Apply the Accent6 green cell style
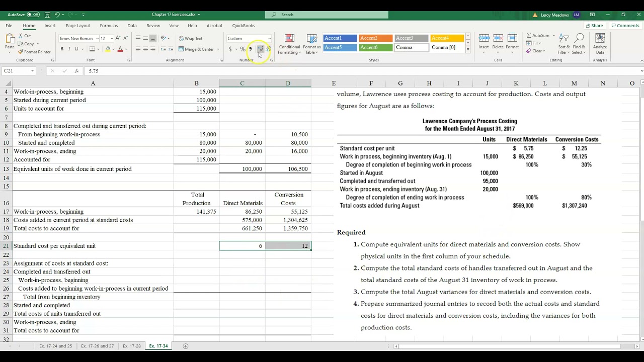Viewport: 644px width, 362px height. point(376,48)
